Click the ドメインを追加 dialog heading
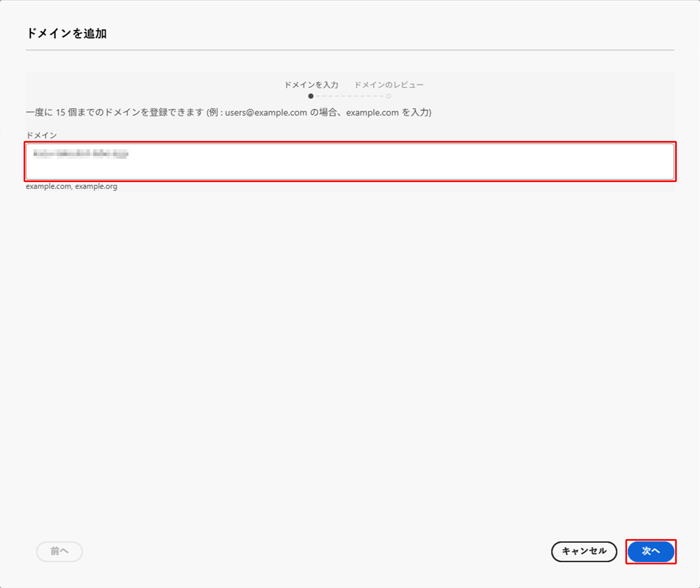Image resolution: width=700 pixels, height=588 pixels. coord(67,34)
